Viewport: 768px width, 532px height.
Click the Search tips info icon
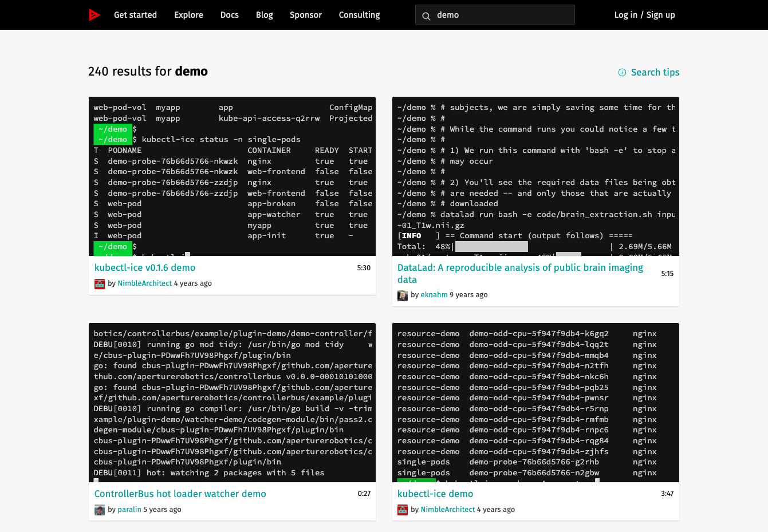click(622, 72)
